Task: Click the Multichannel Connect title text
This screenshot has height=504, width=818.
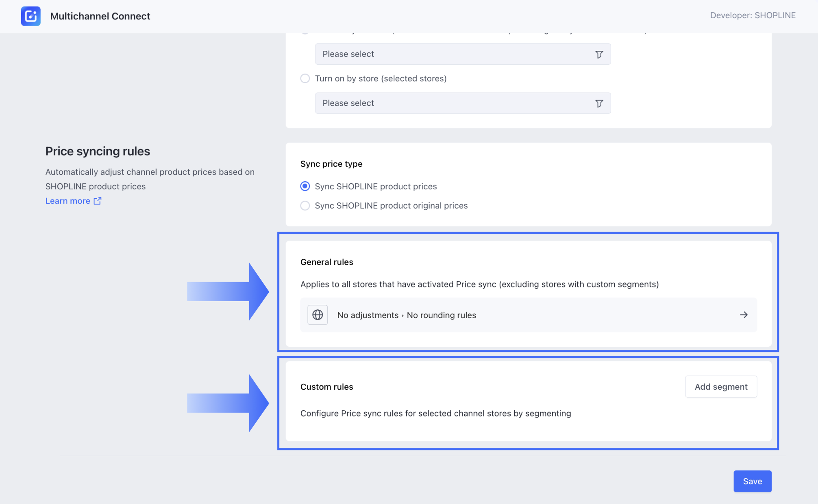Action: click(x=100, y=16)
